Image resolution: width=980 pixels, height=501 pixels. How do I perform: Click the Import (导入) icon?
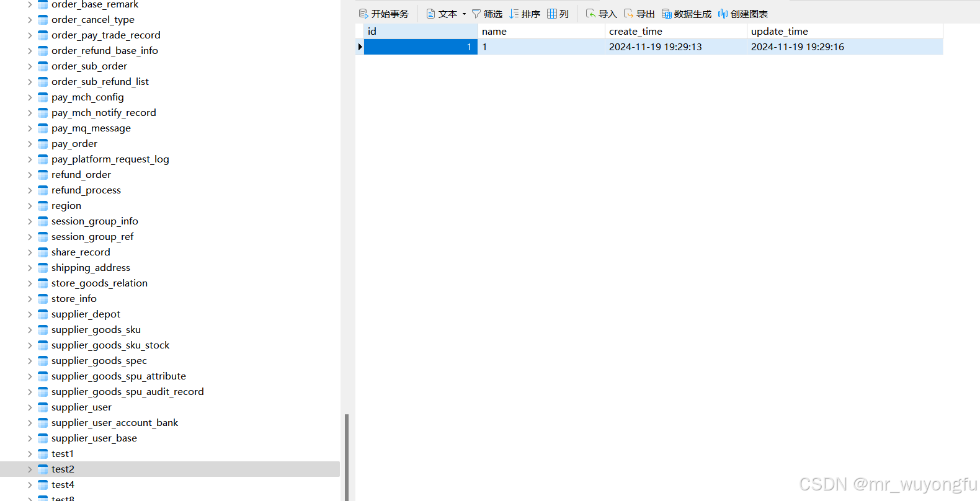(590, 14)
